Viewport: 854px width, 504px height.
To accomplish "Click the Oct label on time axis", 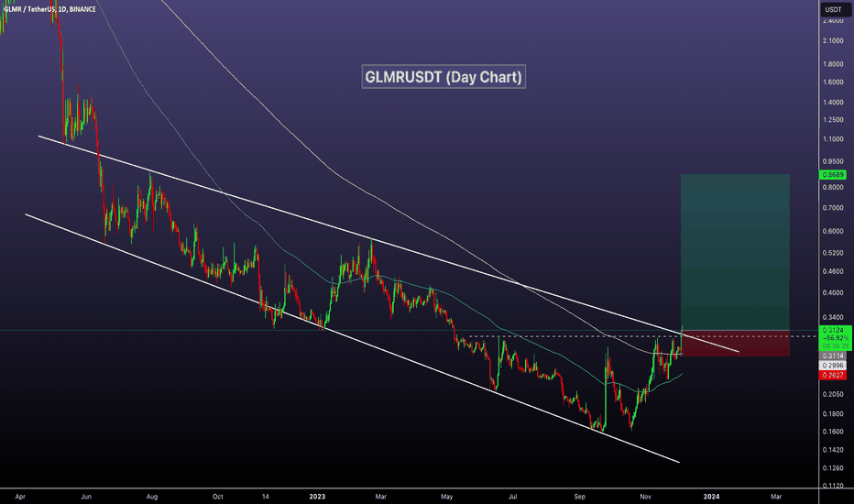I will click(218, 497).
